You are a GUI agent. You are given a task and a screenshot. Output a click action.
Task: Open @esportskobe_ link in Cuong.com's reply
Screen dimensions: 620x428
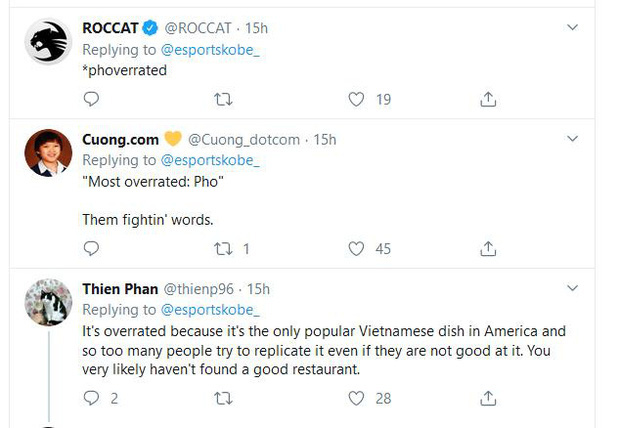[210, 160]
